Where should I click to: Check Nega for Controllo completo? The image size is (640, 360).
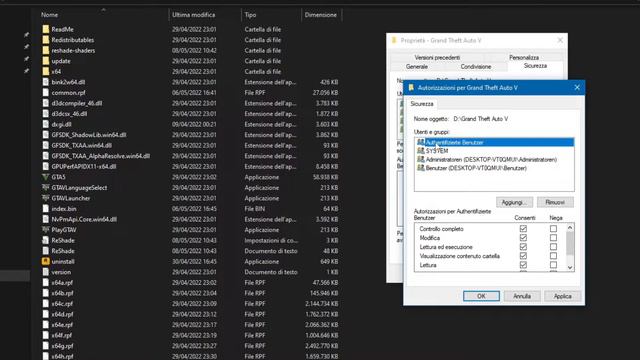pyautogui.click(x=553, y=229)
